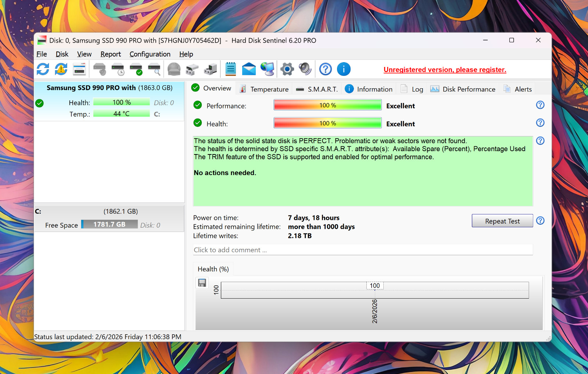Click the Performance 100 % gradient bar
Screen dimensions: 588x374
327,105
